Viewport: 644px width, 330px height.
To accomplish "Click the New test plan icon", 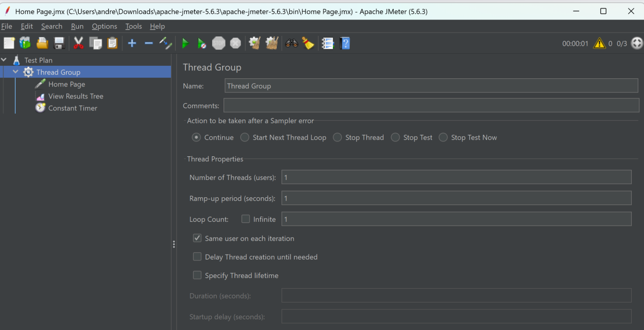I will click(9, 43).
